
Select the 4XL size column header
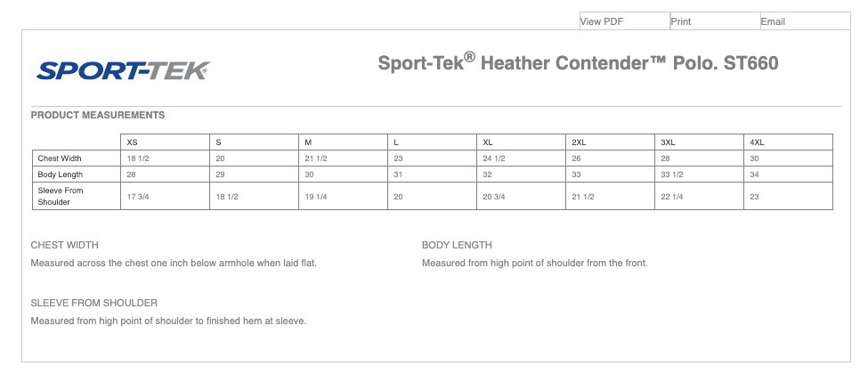pos(757,142)
